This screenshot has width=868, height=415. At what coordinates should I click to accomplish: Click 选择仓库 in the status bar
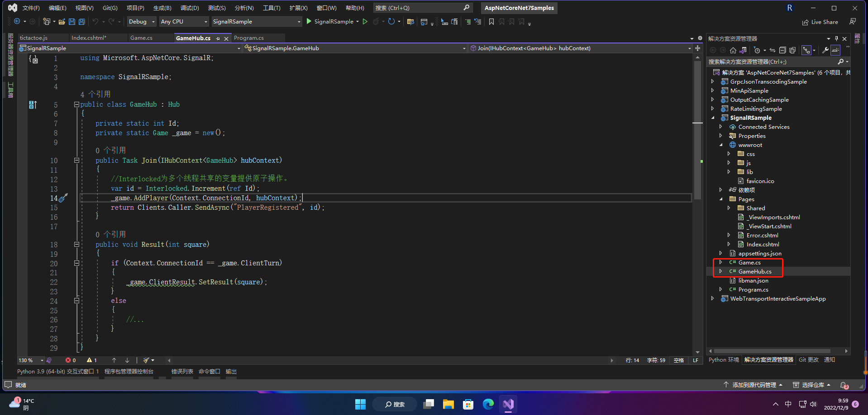coord(812,385)
